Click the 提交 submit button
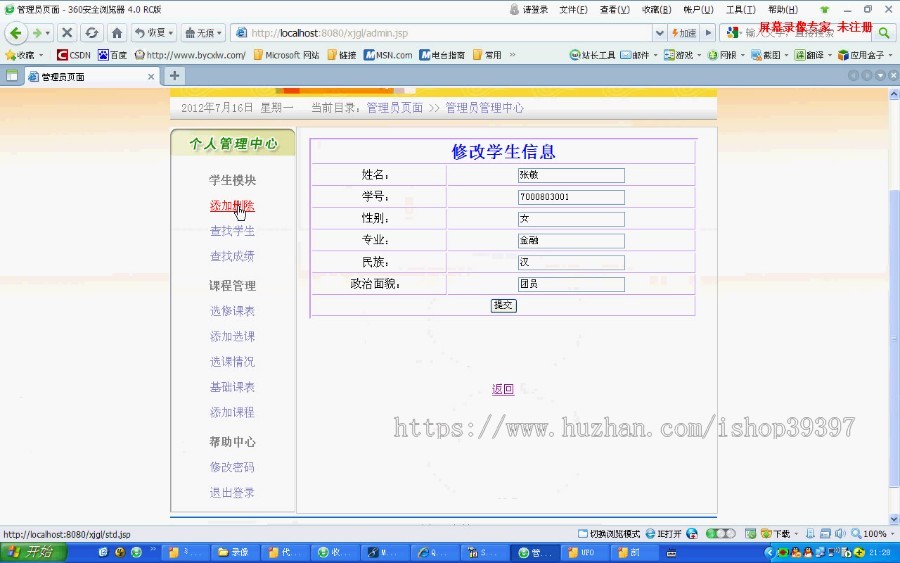This screenshot has height=563, width=900. click(503, 305)
